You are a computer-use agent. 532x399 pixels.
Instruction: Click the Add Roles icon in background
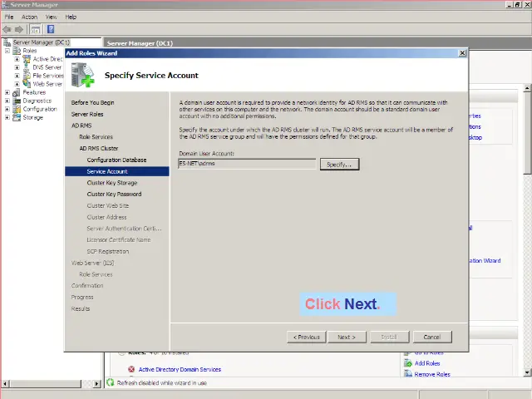tap(408, 363)
